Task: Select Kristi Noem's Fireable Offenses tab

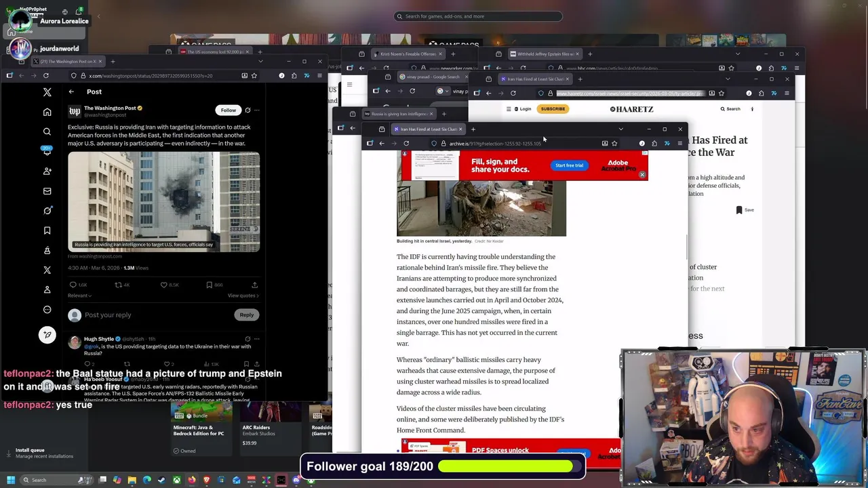Action: pyautogui.click(x=407, y=54)
